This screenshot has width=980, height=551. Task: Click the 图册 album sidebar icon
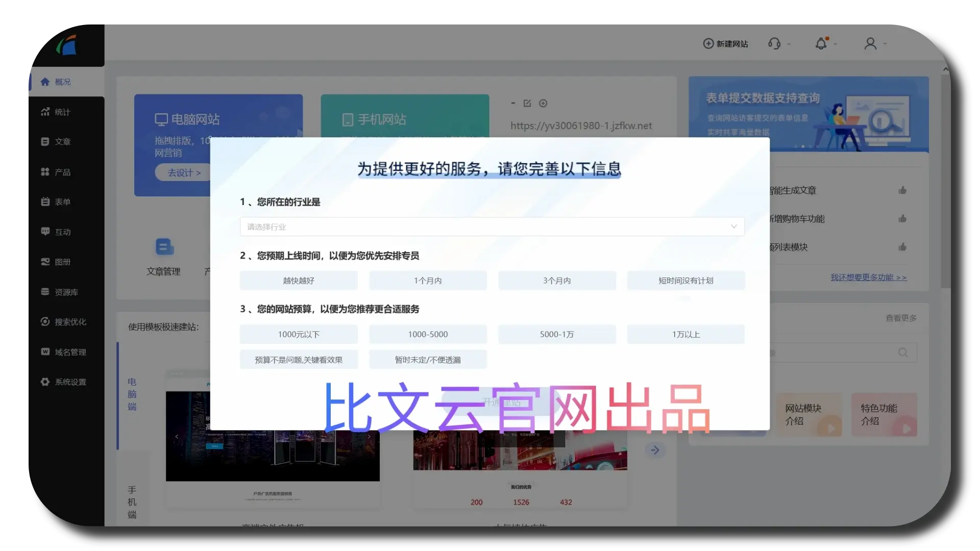45,262
